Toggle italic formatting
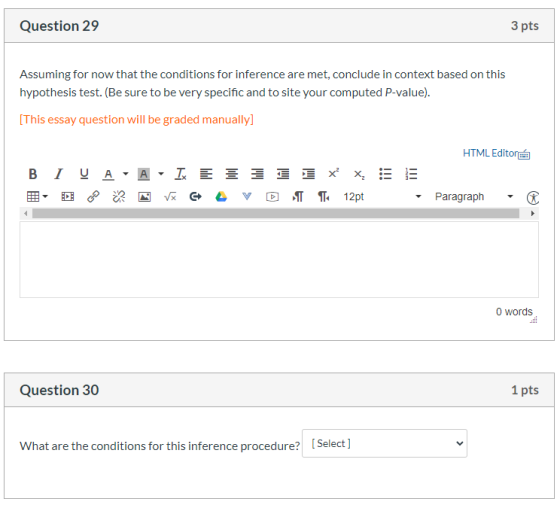560x505 pixels. (x=59, y=174)
